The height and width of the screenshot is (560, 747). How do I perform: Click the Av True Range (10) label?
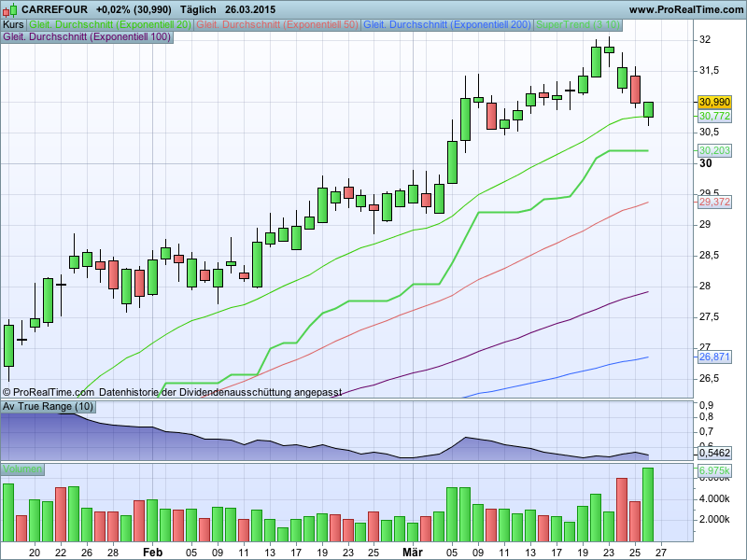(48, 407)
